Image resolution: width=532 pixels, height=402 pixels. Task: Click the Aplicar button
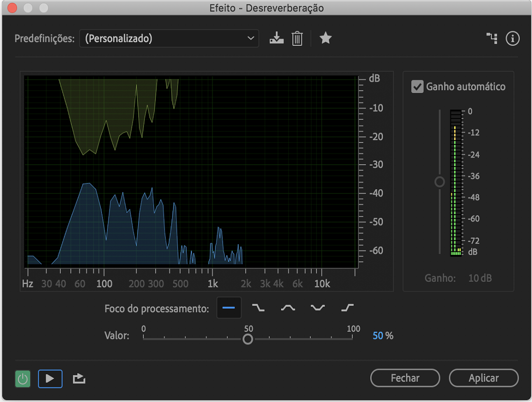pos(484,378)
